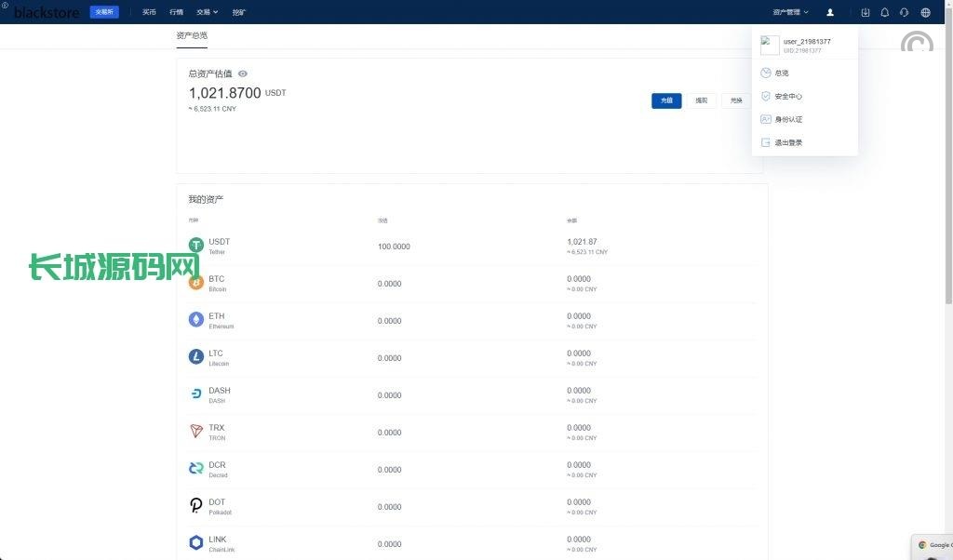Open the user profile icon
The image size is (953, 560).
[830, 12]
